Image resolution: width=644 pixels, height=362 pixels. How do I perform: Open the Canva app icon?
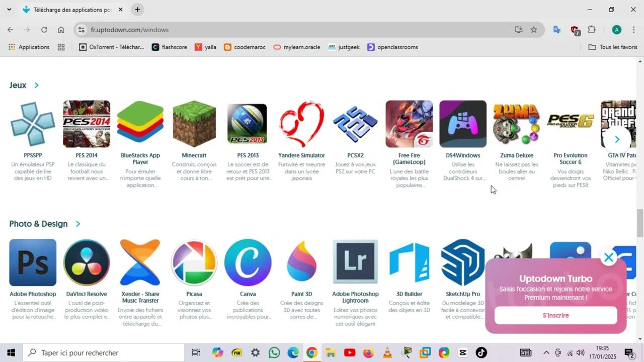248,262
